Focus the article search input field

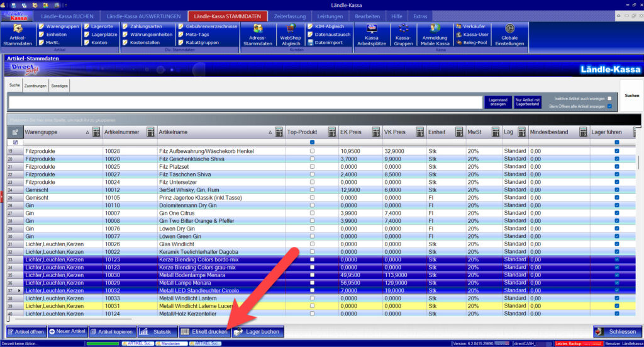click(246, 103)
